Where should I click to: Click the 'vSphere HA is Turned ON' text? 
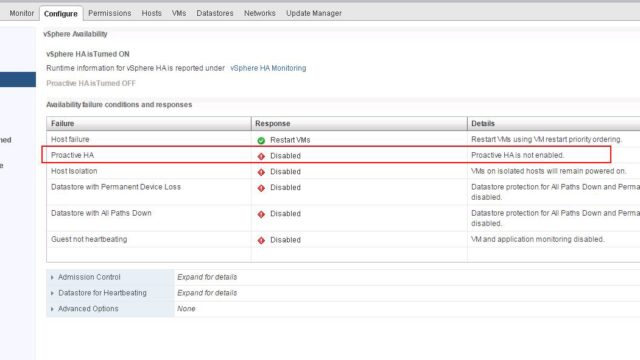tap(88, 54)
